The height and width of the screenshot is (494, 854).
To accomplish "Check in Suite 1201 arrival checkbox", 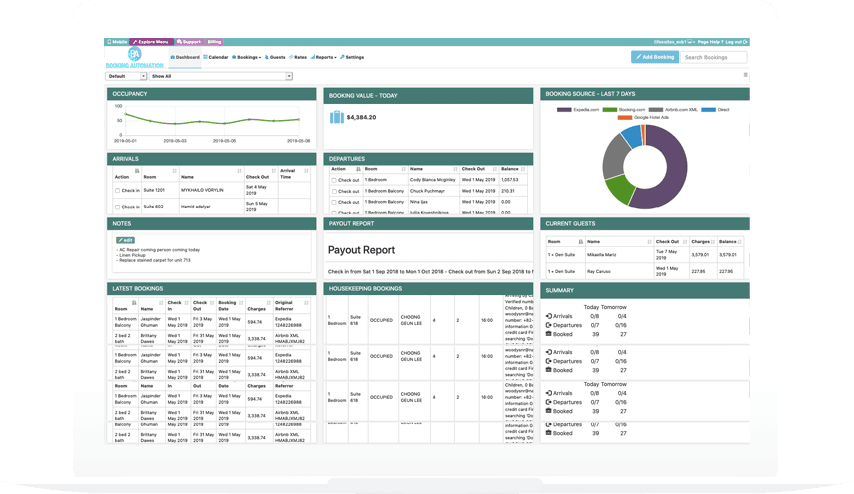I will 118,190.
